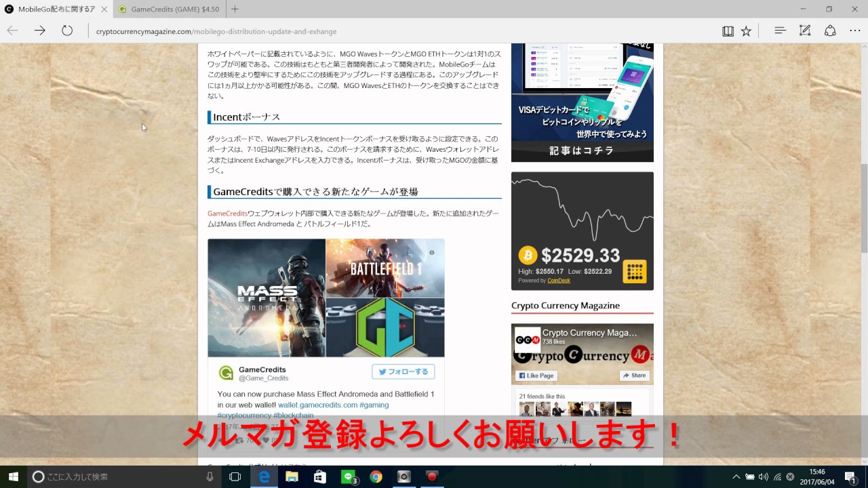The height and width of the screenshot is (488, 868).
Task: Click Crypto Currency Magazine sidebar heading
Action: (x=566, y=306)
